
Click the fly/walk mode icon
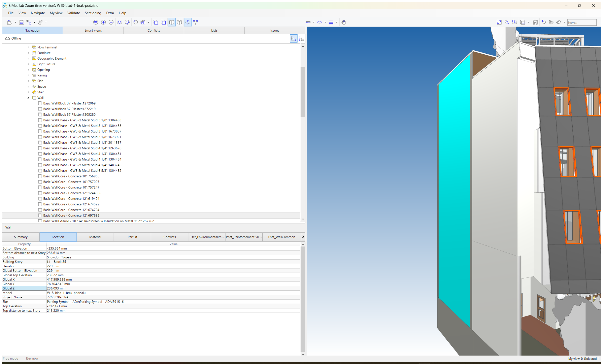pos(196,22)
